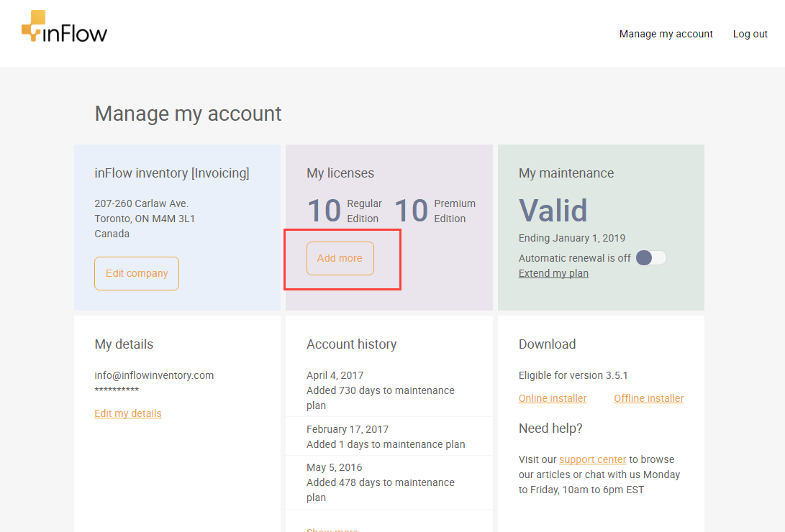785x532 pixels.
Task: Log out of the account
Action: pos(750,34)
